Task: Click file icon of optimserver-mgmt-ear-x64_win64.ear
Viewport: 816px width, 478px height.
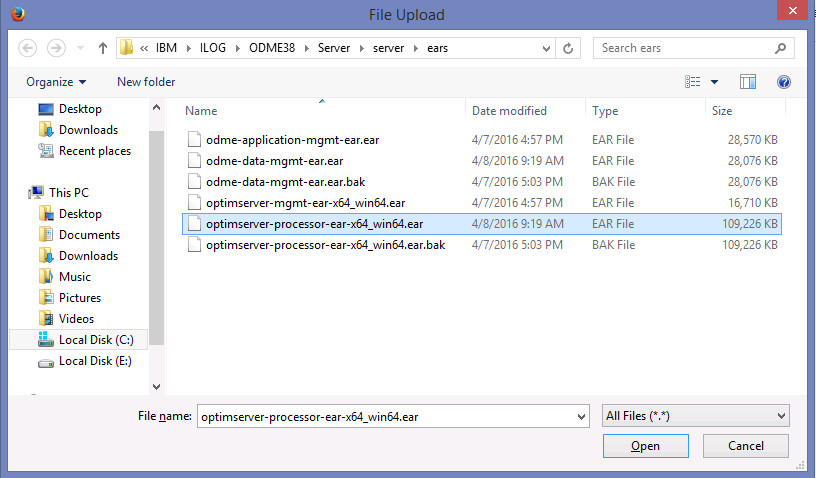Action: [x=195, y=202]
